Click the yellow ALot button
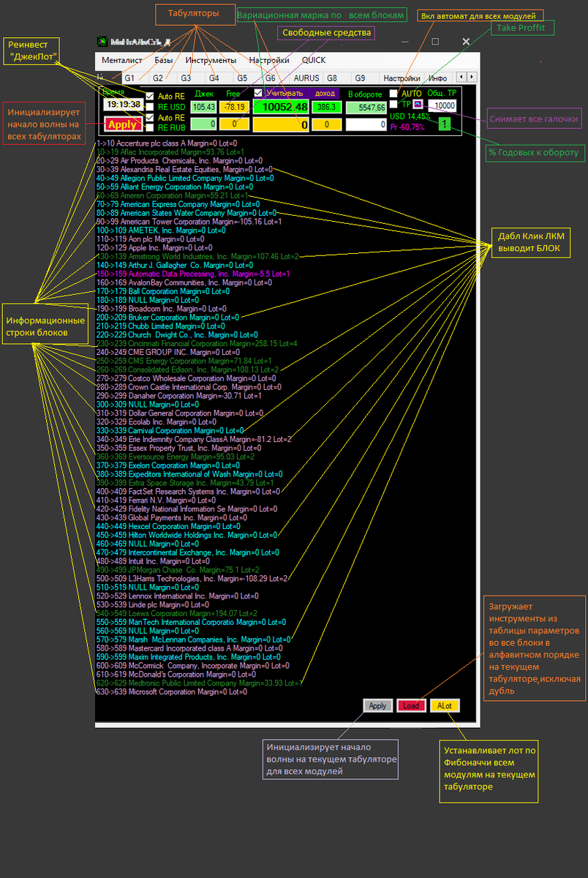The width and height of the screenshot is (588, 878). click(x=445, y=706)
